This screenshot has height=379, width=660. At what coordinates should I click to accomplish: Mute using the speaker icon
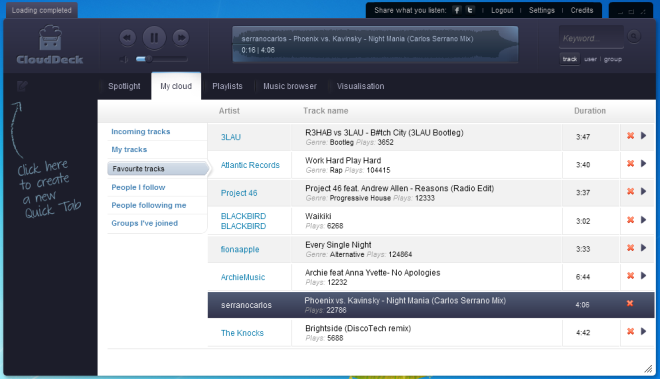point(124,59)
